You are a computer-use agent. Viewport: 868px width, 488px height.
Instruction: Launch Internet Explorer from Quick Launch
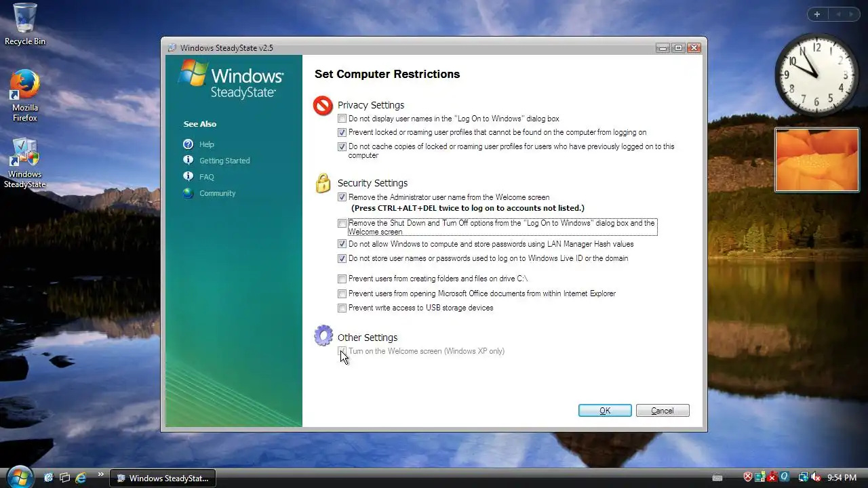point(81,478)
